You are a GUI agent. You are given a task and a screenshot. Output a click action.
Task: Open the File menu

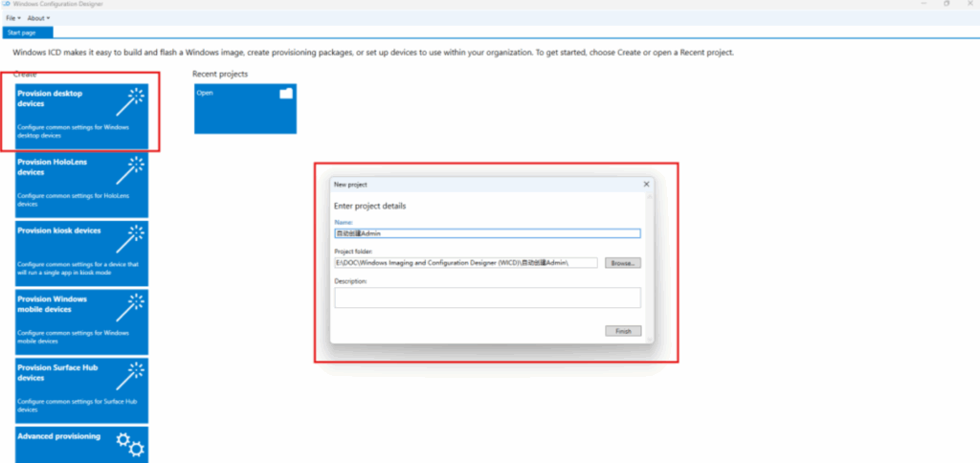[13, 18]
